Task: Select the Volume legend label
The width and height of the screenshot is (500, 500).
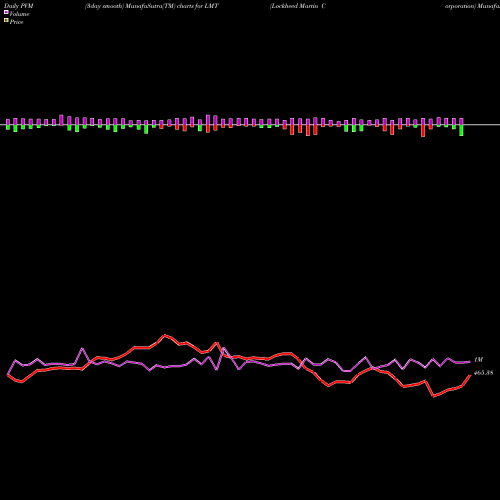Action: pos(19,14)
